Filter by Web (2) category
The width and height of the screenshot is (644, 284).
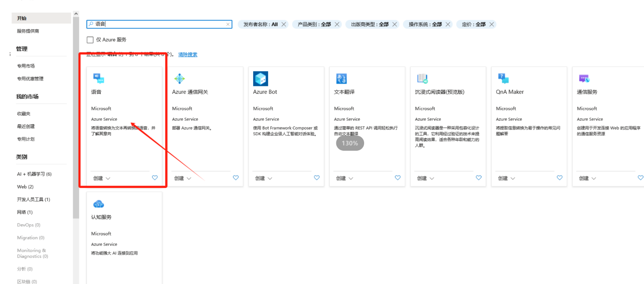(x=25, y=187)
